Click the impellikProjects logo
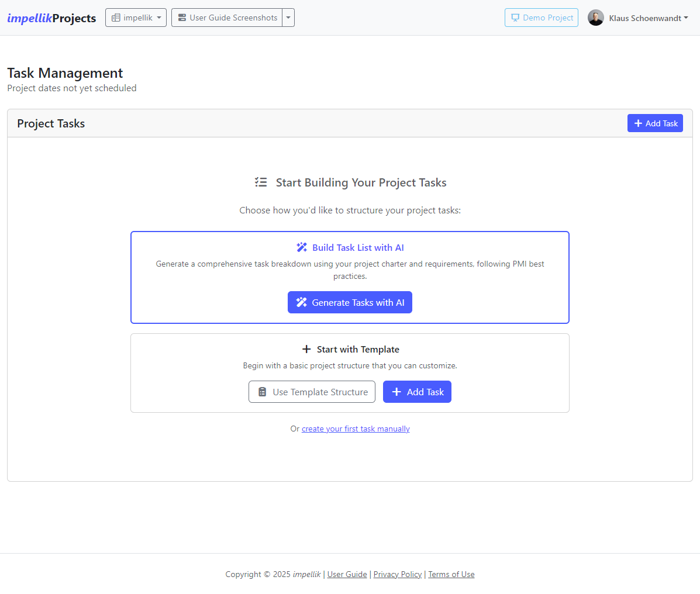Image resolution: width=700 pixels, height=594 pixels. 51,18
